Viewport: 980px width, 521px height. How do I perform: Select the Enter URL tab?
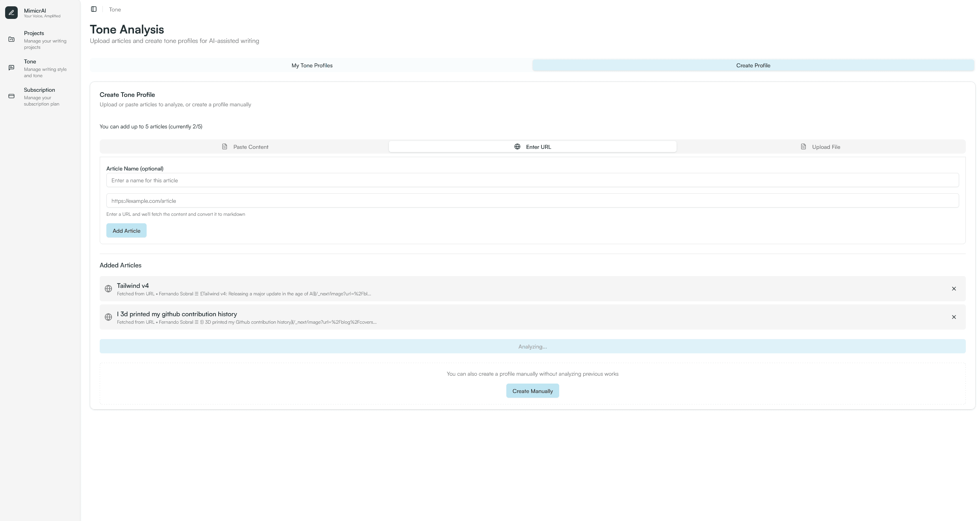pyautogui.click(x=533, y=147)
